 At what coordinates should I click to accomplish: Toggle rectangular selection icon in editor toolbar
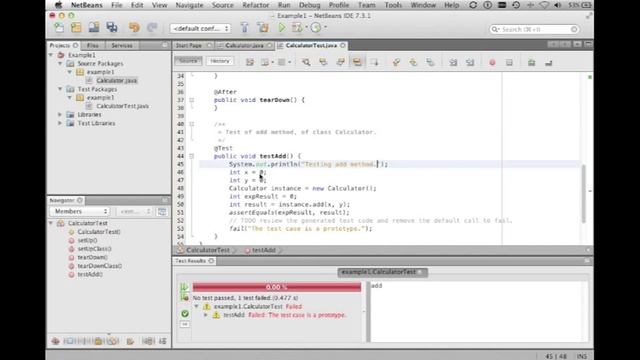374,62
